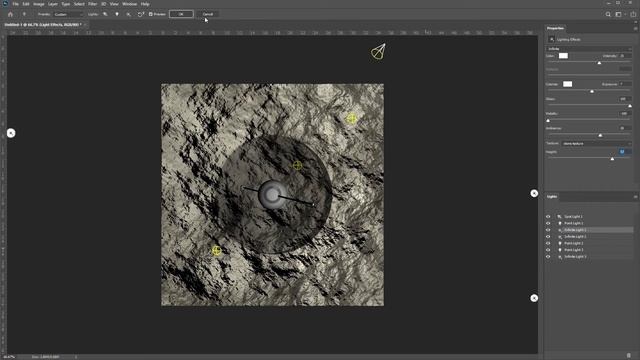Click the Metallic slider handle
The height and width of the screenshot is (360, 640).
click(x=548, y=120)
